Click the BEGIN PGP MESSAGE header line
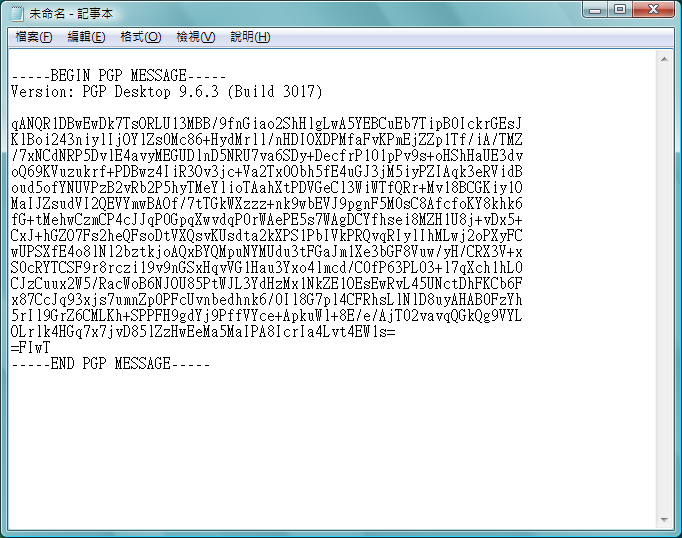 click(x=118, y=76)
